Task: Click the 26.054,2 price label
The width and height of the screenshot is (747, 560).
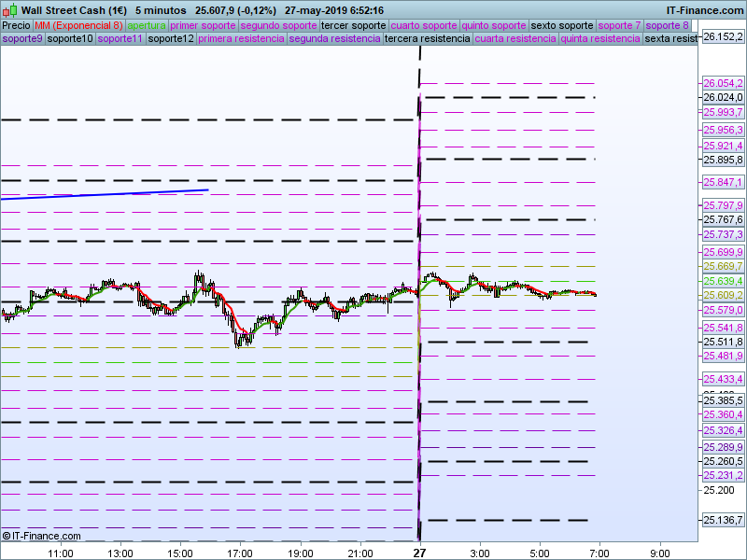Action: click(x=723, y=83)
